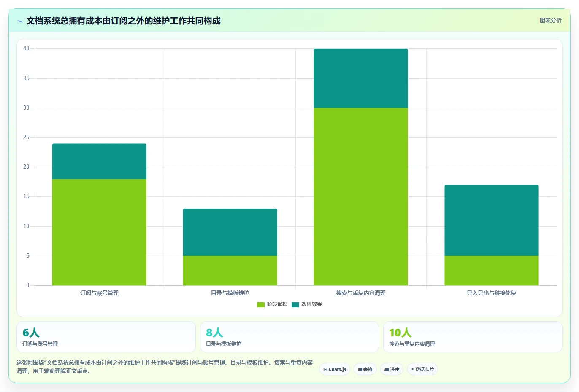579x392 pixels.
Task: Click the y-axis tick label 5
Action: point(28,256)
